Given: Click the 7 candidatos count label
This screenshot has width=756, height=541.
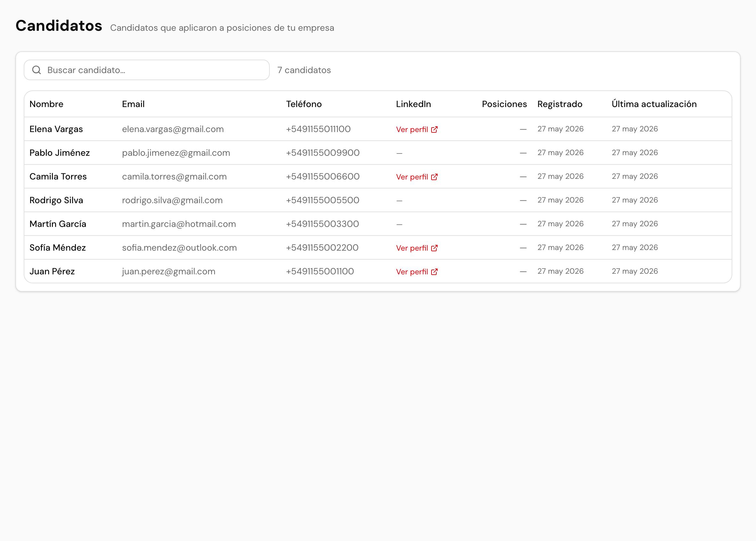Looking at the screenshot, I should (x=304, y=70).
